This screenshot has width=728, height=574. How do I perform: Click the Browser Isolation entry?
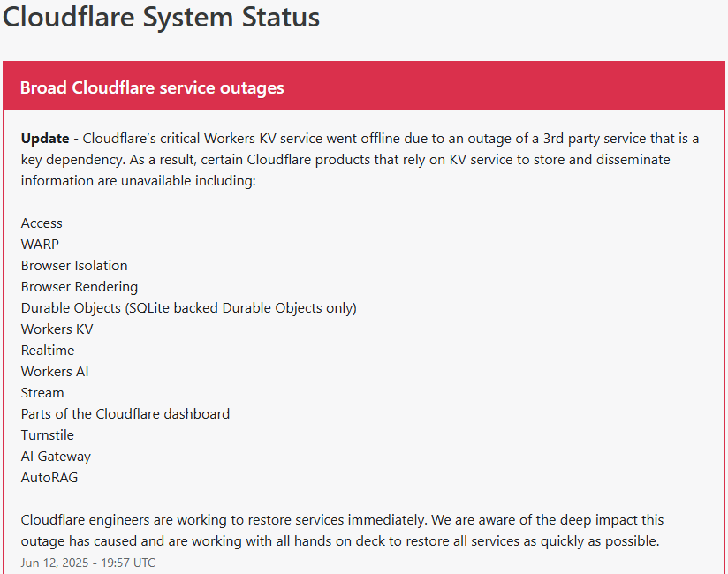[x=74, y=266]
